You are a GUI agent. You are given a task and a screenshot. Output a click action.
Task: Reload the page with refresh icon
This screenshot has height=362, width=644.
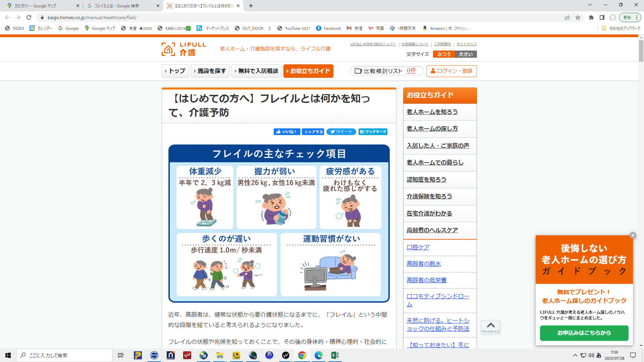click(29, 17)
